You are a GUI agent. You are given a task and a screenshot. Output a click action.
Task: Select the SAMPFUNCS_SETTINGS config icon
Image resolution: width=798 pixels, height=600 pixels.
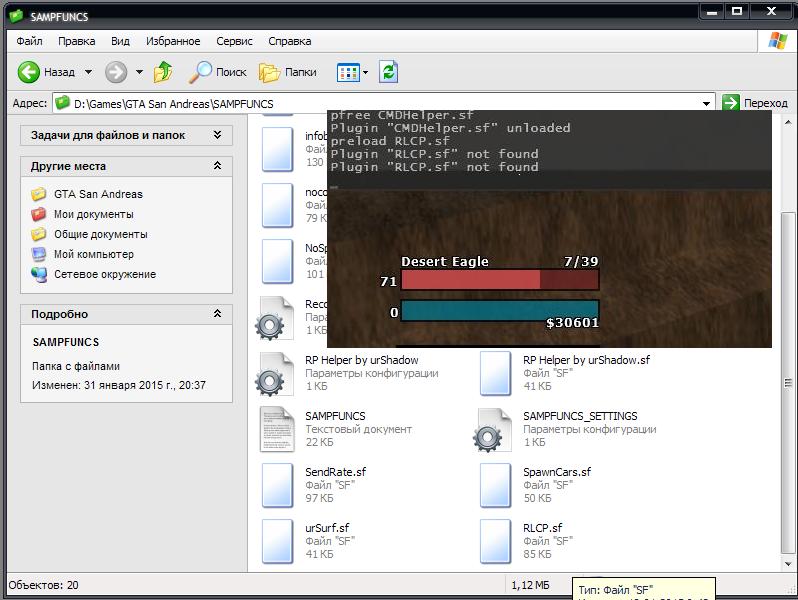[x=492, y=431]
